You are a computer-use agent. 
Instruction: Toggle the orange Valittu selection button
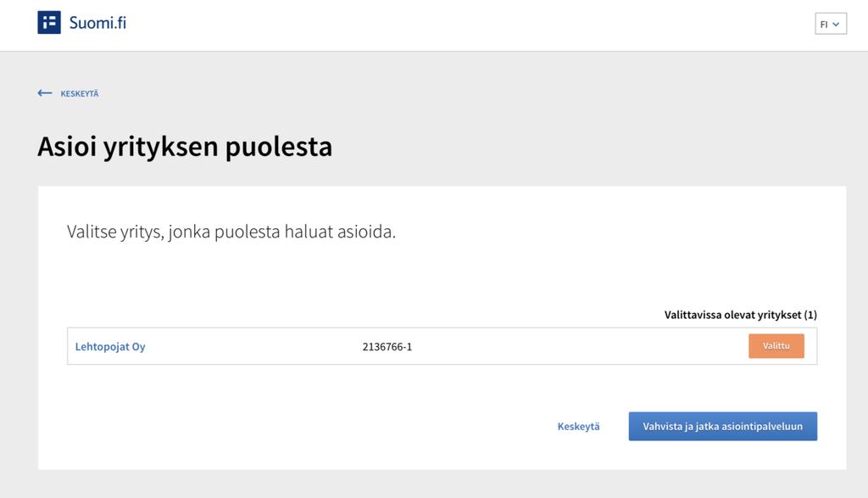[776, 345]
